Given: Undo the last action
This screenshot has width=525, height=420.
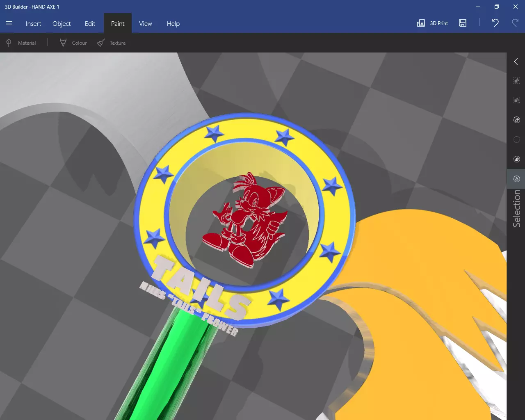Looking at the screenshot, I should 495,23.
